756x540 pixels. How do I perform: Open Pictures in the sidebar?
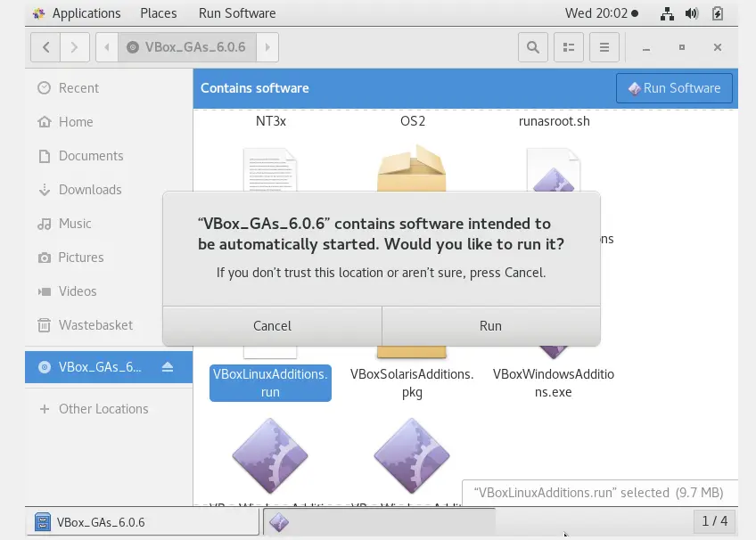[x=94, y=258]
